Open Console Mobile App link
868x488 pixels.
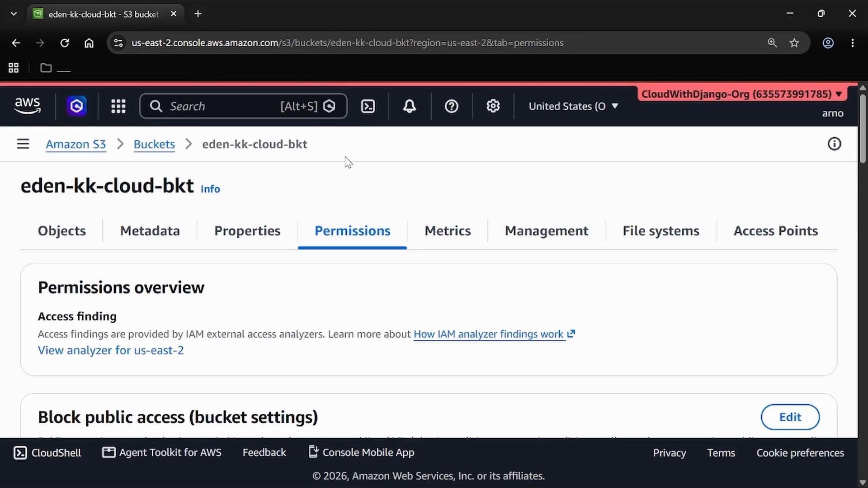[x=361, y=452]
